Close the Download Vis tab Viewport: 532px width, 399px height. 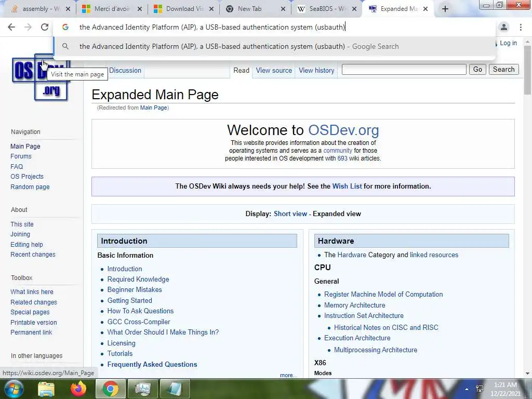coord(211,9)
